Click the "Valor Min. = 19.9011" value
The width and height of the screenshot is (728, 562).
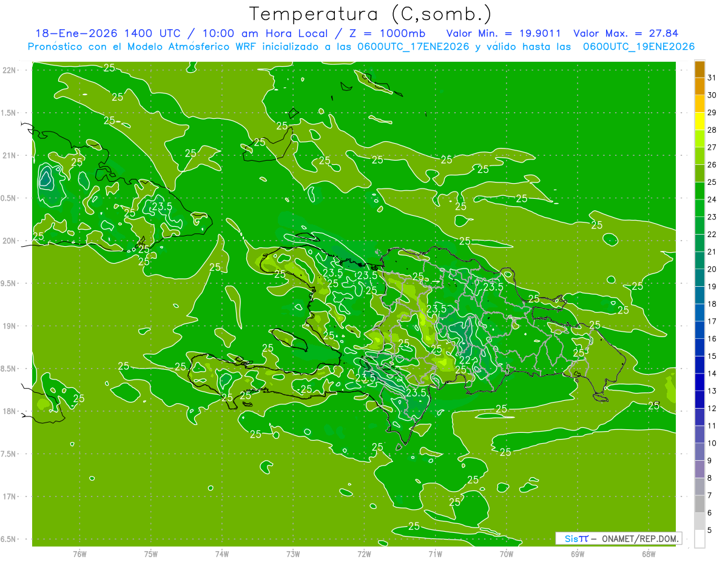click(504, 33)
